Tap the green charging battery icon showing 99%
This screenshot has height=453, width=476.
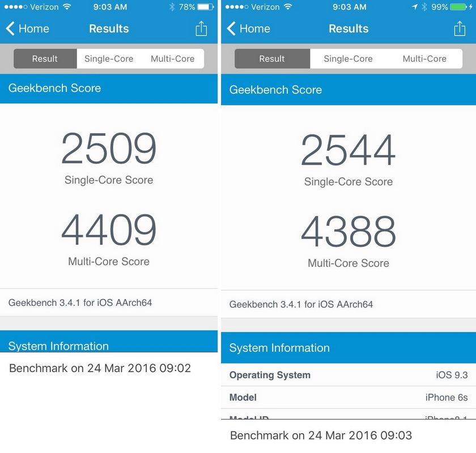[x=458, y=7]
